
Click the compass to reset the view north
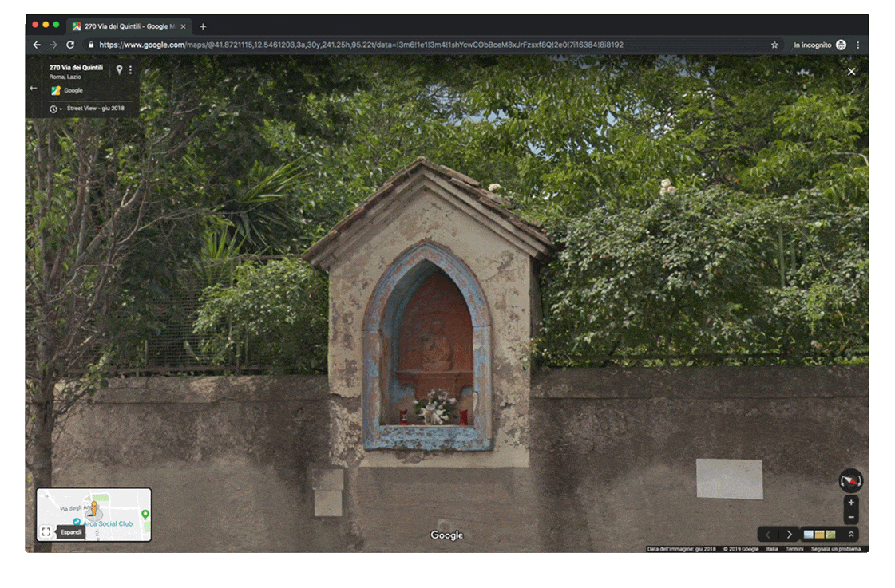click(x=850, y=480)
